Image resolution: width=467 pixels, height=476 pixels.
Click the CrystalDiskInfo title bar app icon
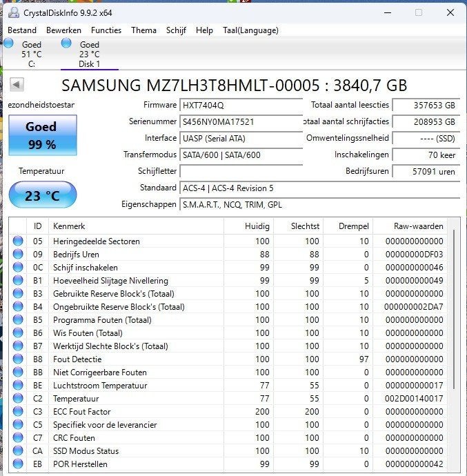[x=14, y=12]
